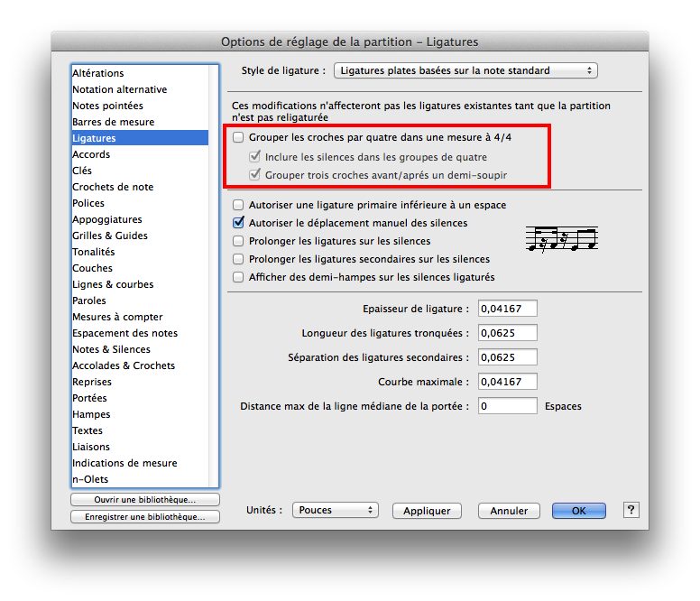700x601 pixels.
Task: Click the beamed notes preview image
Action: (562, 239)
